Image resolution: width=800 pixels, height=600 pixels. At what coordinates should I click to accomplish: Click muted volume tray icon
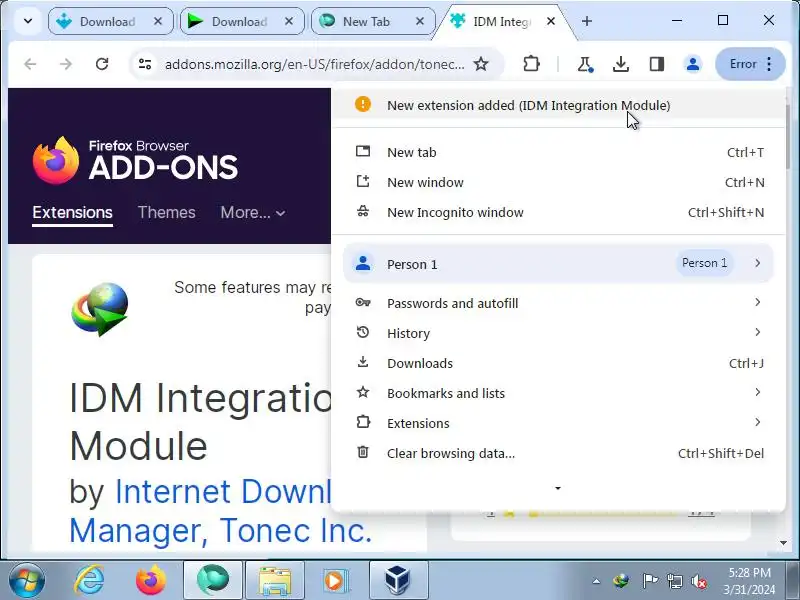(698, 581)
